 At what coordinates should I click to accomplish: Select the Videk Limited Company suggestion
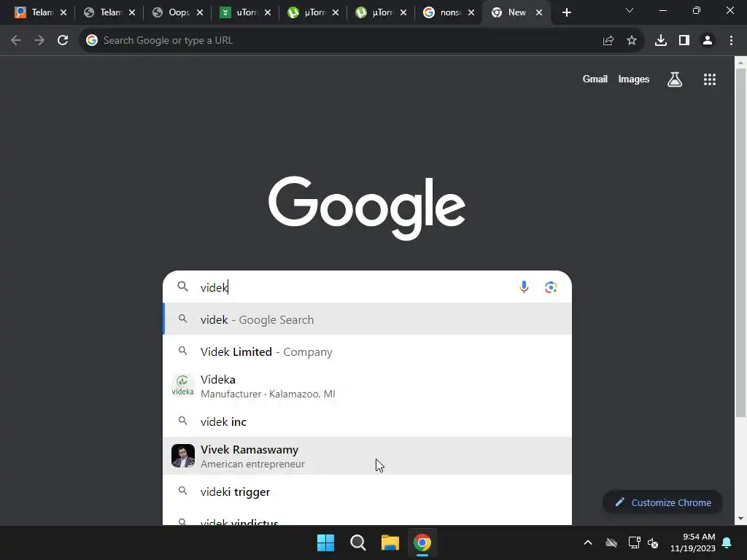368,351
